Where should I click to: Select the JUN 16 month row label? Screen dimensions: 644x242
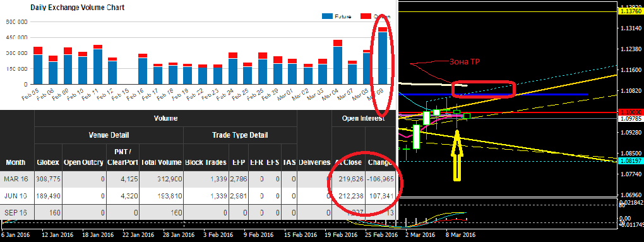[x=15, y=196]
